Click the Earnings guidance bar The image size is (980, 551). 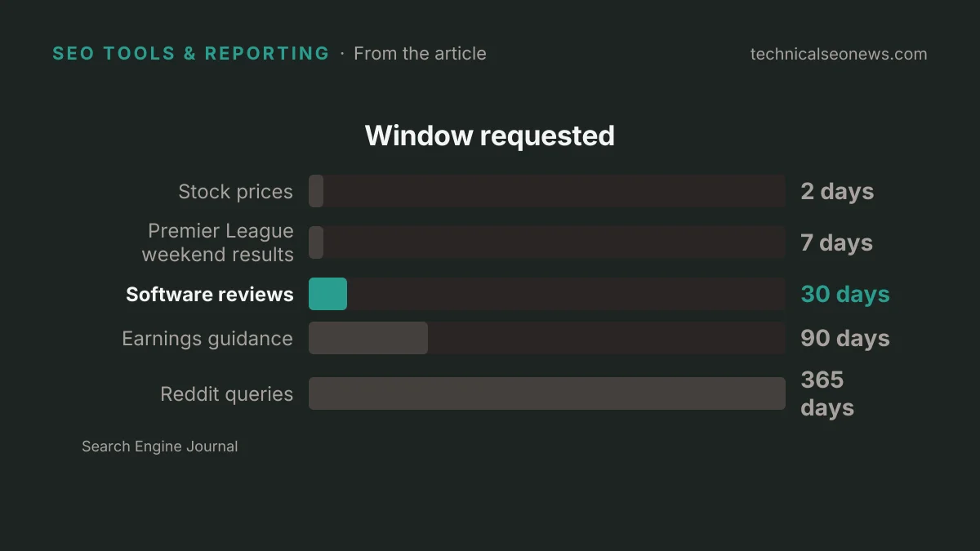point(368,338)
